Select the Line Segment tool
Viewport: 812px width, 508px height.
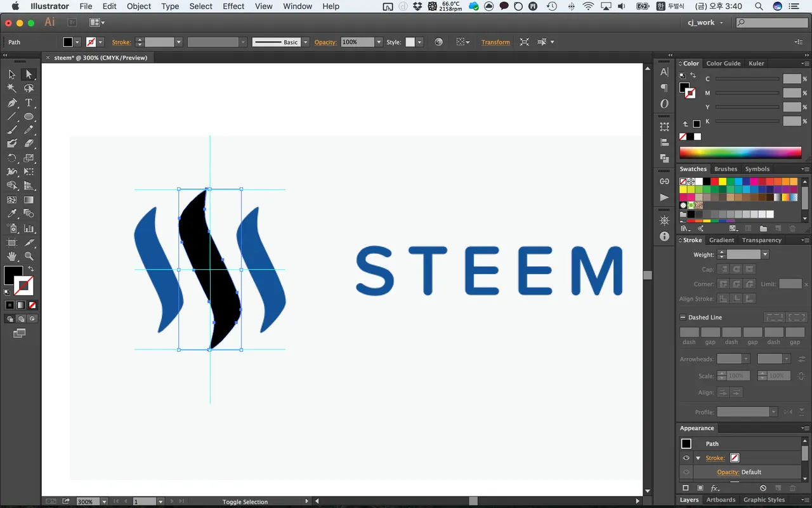(x=12, y=117)
